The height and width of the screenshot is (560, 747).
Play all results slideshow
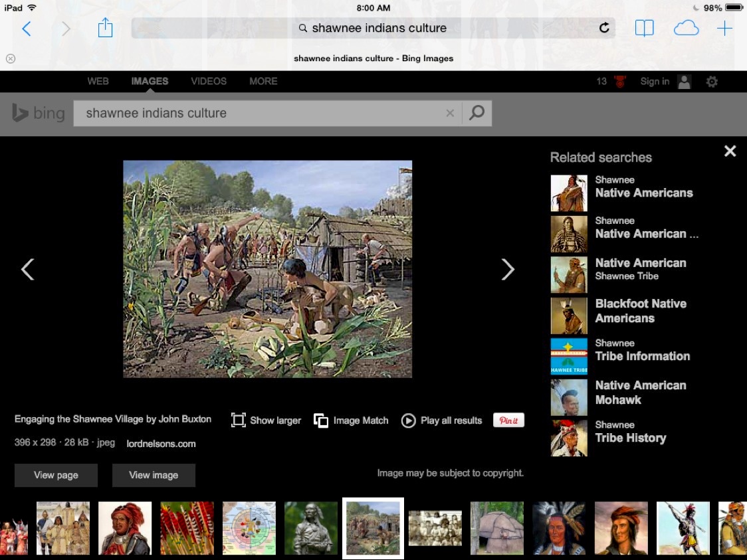point(442,420)
